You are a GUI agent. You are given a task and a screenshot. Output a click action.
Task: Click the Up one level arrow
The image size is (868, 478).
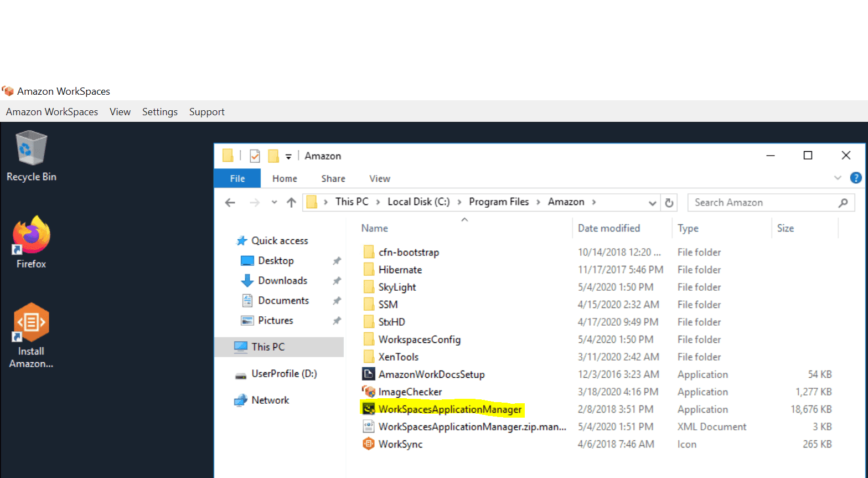coord(291,203)
